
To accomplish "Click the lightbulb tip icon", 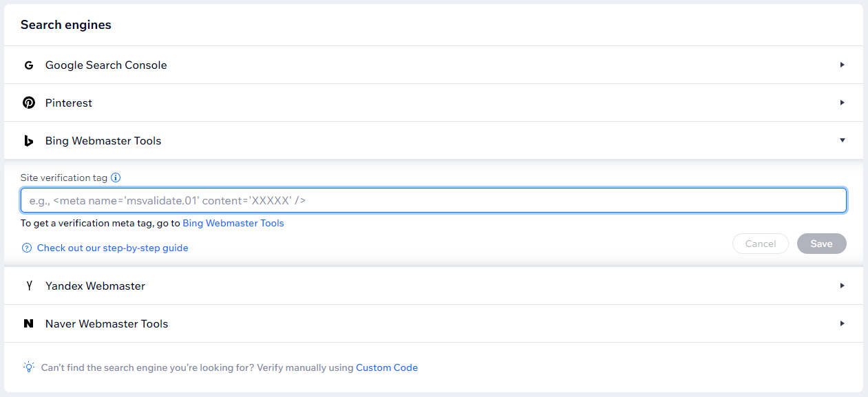I will click(x=28, y=367).
